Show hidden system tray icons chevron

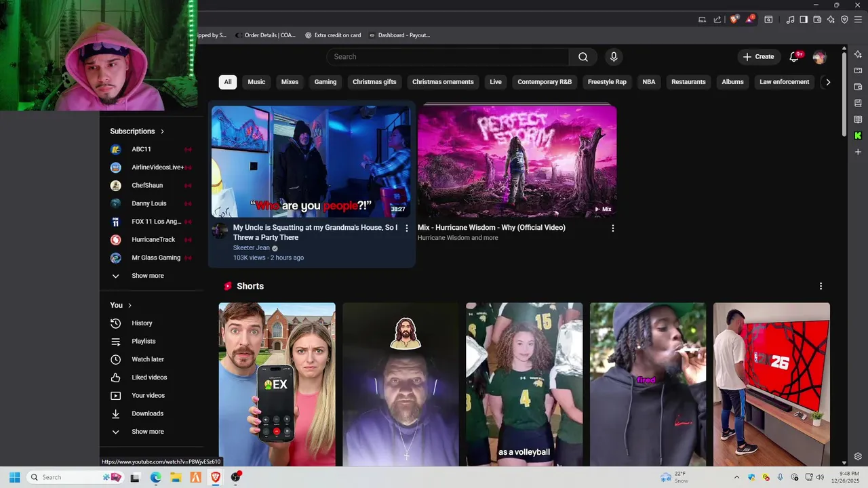pos(736,477)
